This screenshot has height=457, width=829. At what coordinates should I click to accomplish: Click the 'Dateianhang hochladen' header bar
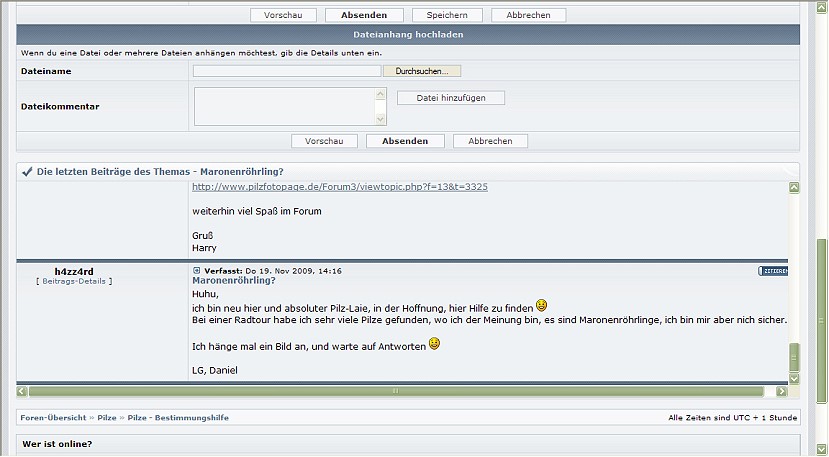[408, 34]
